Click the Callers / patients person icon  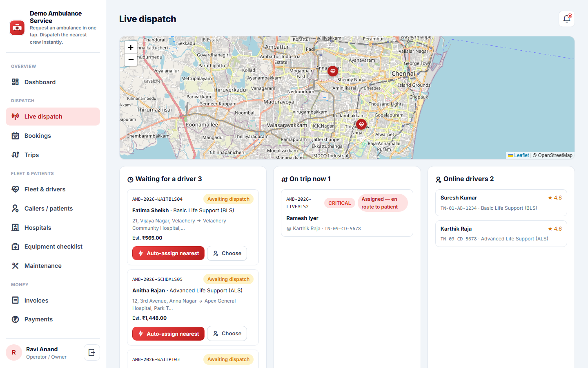click(16, 209)
